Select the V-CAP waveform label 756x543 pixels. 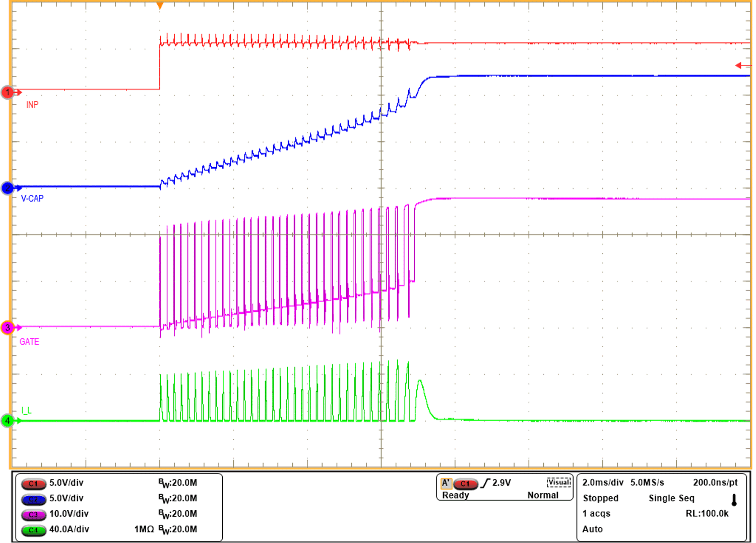32,198
